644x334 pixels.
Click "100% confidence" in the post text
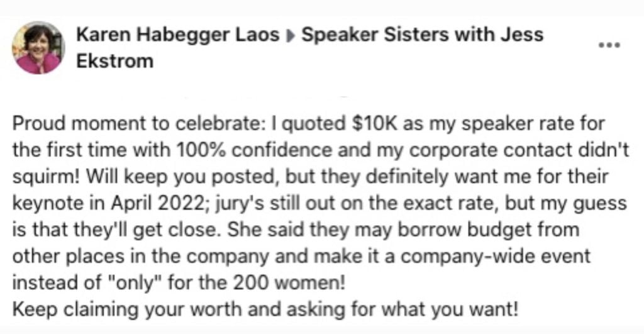pyautogui.click(x=254, y=150)
